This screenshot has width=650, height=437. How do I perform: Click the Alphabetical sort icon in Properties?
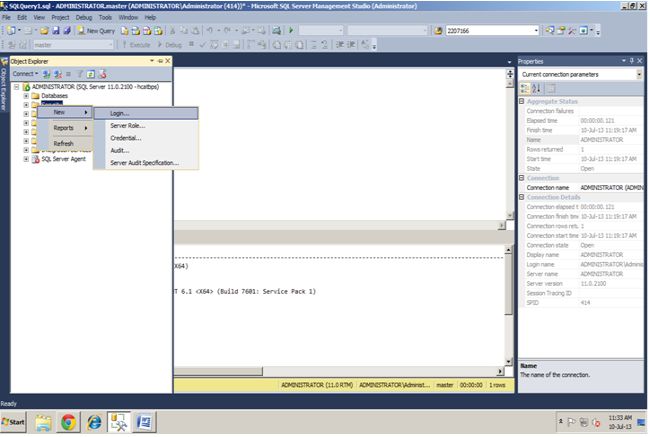tap(536, 88)
